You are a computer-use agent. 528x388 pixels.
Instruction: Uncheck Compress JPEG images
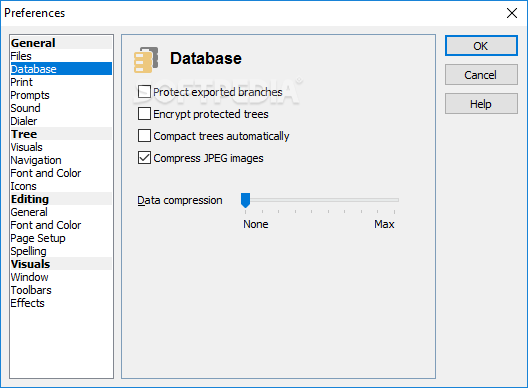tap(144, 158)
